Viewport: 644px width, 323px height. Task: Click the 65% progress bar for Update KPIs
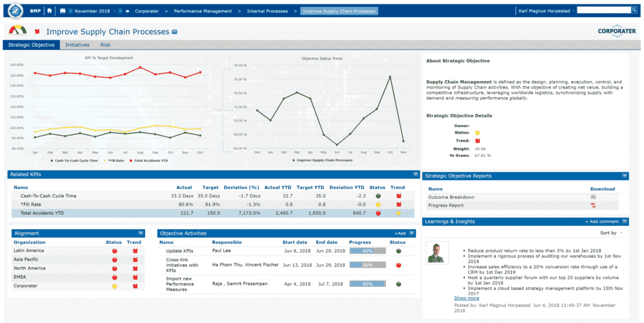(367, 250)
